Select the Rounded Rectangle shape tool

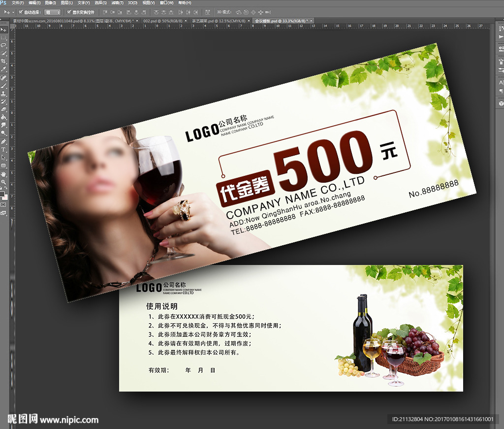coord(3,165)
